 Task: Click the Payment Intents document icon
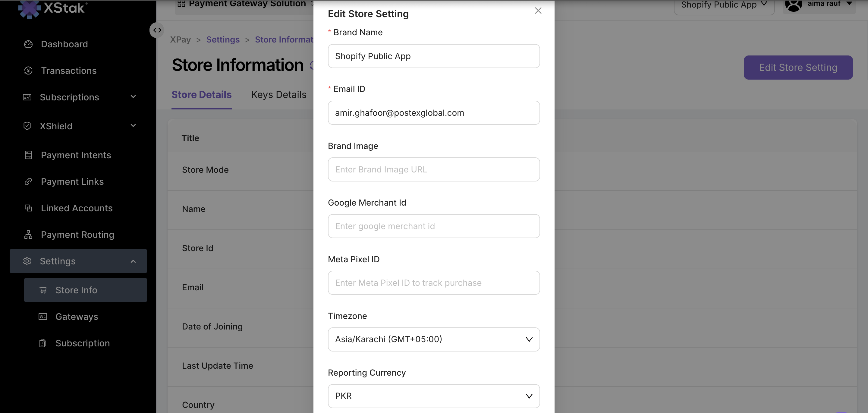click(28, 155)
